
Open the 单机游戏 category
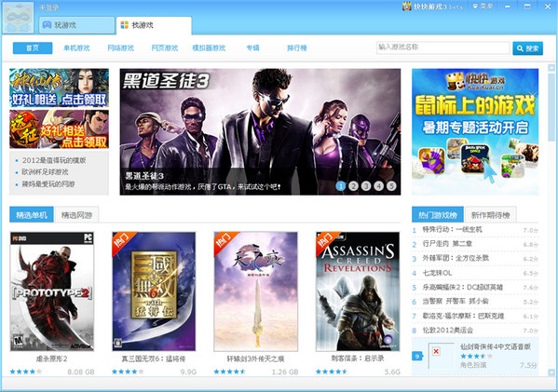76,48
